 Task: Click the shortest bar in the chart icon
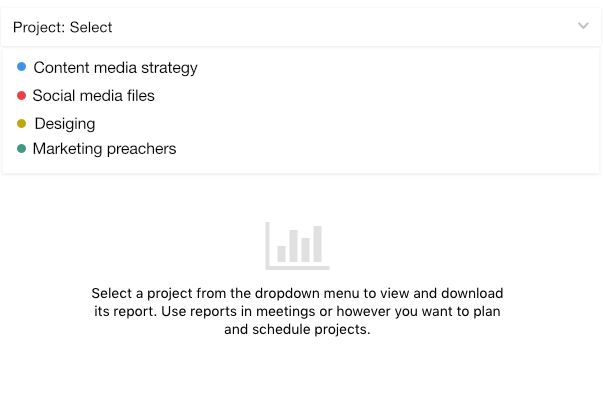(282, 254)
